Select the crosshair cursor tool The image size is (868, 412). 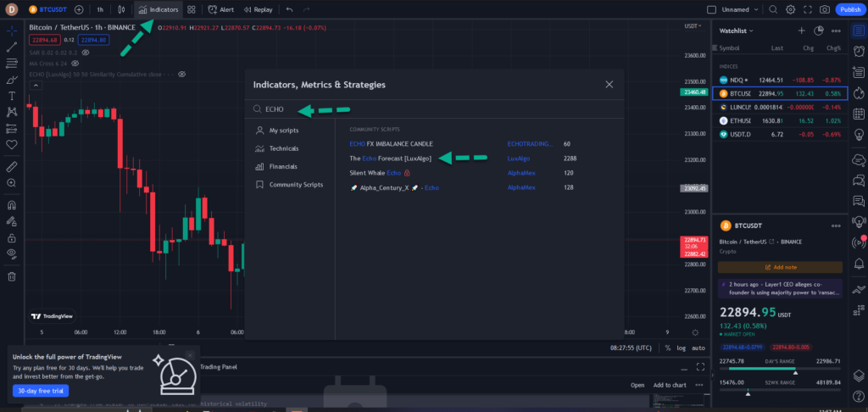click(12, 31)
